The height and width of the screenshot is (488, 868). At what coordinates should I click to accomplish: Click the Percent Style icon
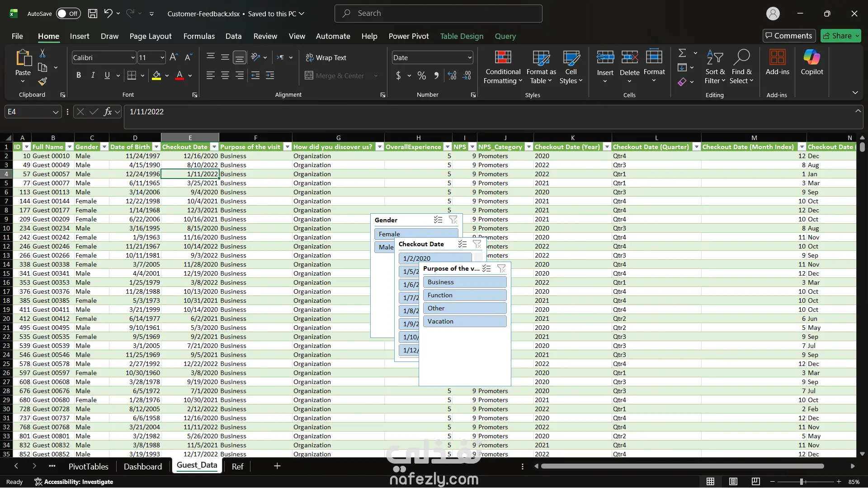[x=421, y=75]
